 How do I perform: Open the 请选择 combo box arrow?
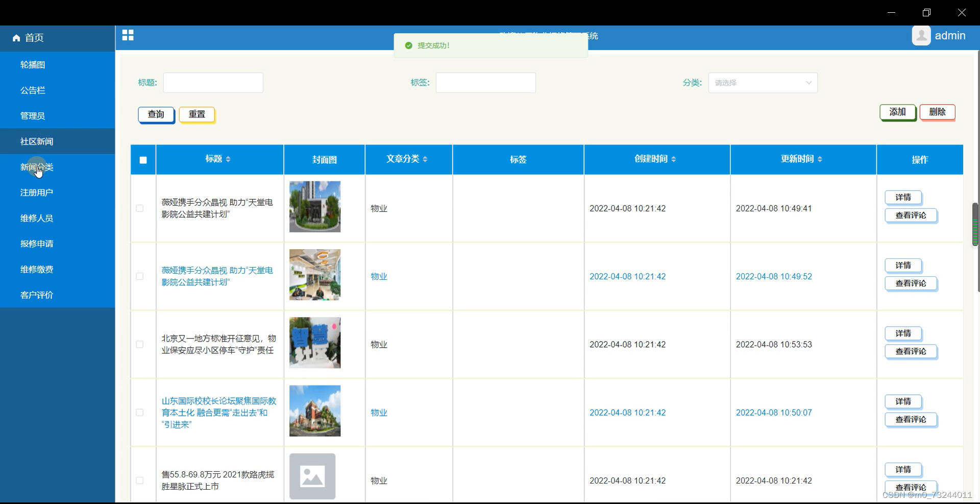pyautogui.click(x=808, y=82)
